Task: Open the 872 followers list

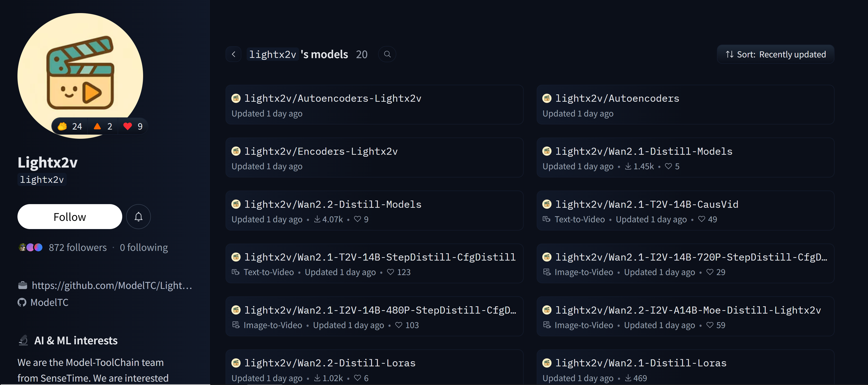Action: [x=78, y=247]
